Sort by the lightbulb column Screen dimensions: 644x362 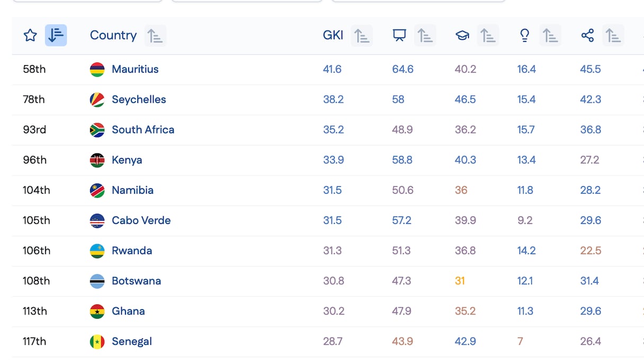pos(550,35)
